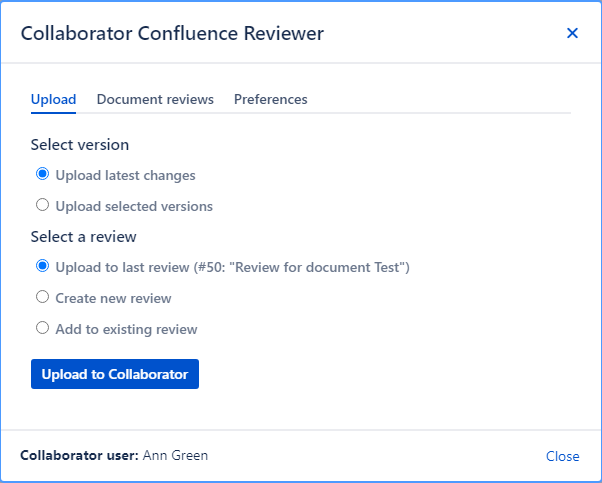Screen dimensions: 602x483
Task: Click the Select a review heading
Action: click(84, 237)
